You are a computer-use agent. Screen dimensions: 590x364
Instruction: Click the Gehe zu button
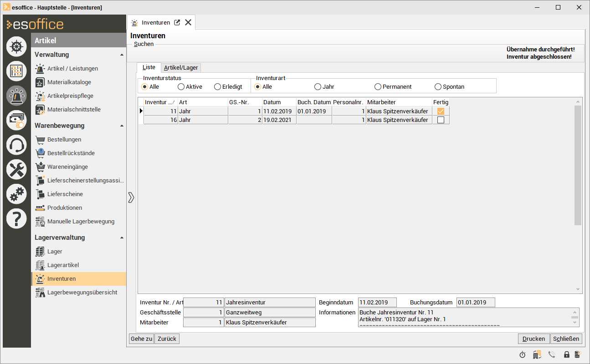pyautogui.click(x=141, y=339)
